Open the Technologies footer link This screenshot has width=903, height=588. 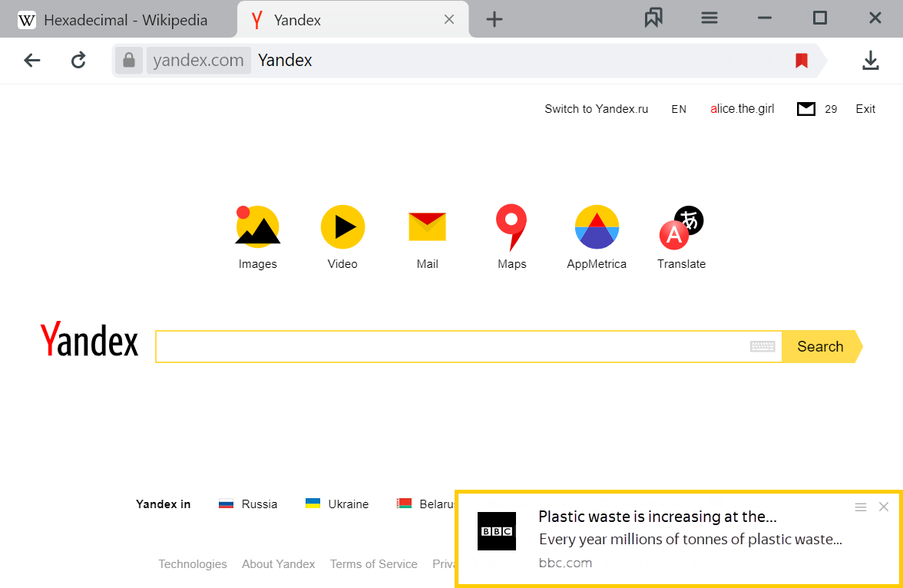pyautogui.click(x=192, y=563)
